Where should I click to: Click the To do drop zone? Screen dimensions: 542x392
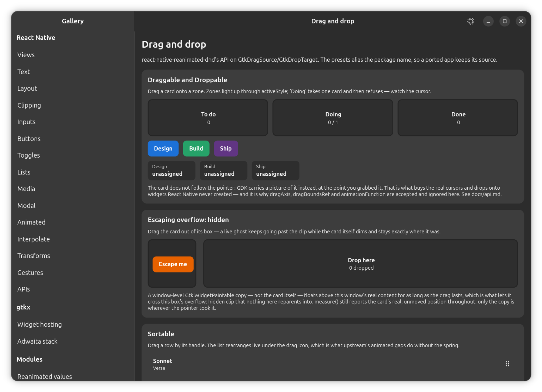(208, 118)
